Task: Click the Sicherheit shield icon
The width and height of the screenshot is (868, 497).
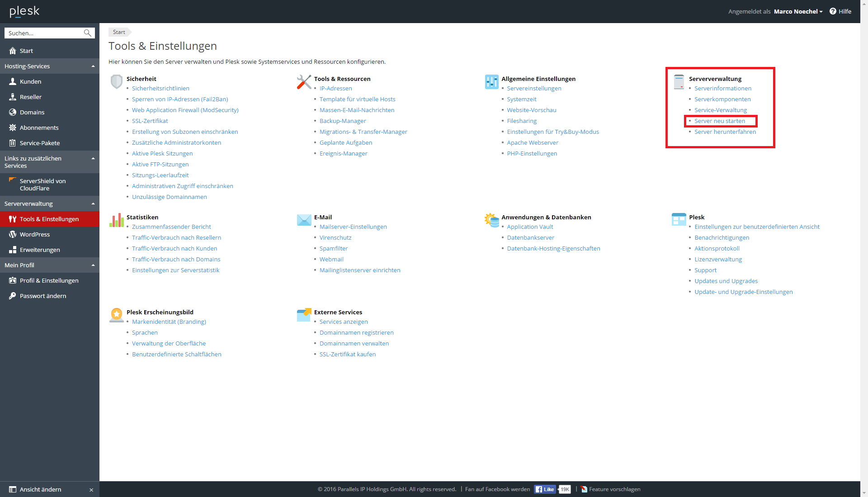Action: 117,82
